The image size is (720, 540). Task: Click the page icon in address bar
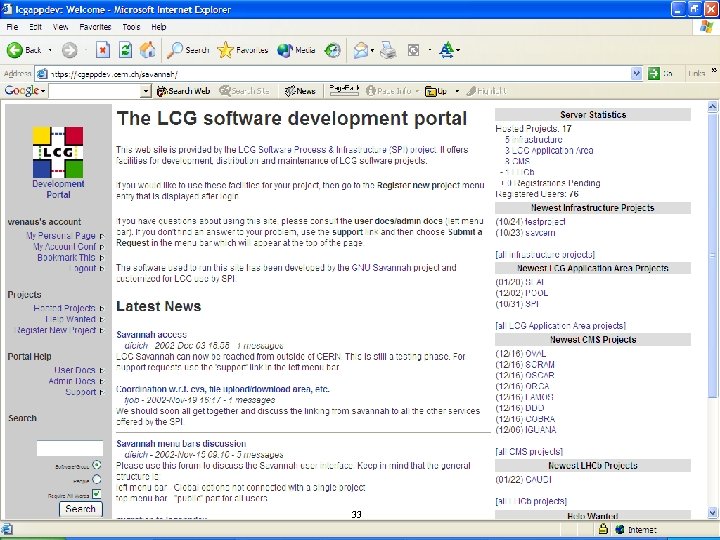coord(42,73)
